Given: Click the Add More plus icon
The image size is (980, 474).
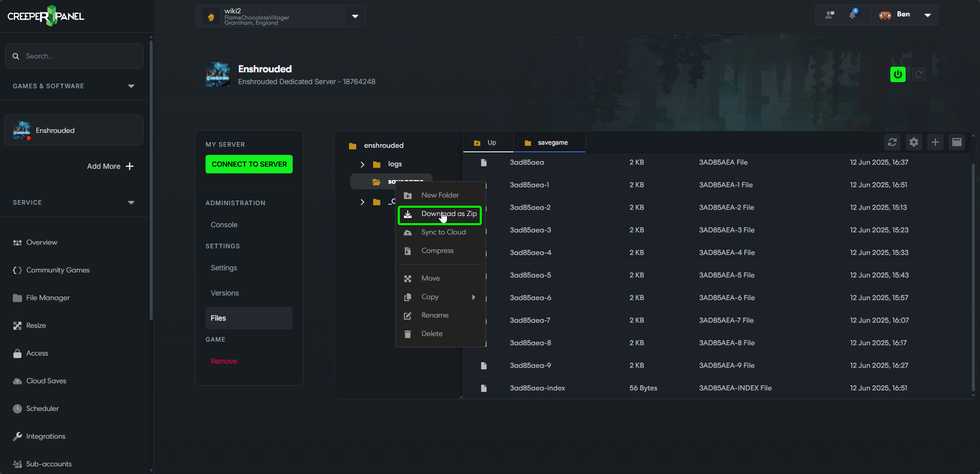Looking at the screenshot, I should 130,166.
